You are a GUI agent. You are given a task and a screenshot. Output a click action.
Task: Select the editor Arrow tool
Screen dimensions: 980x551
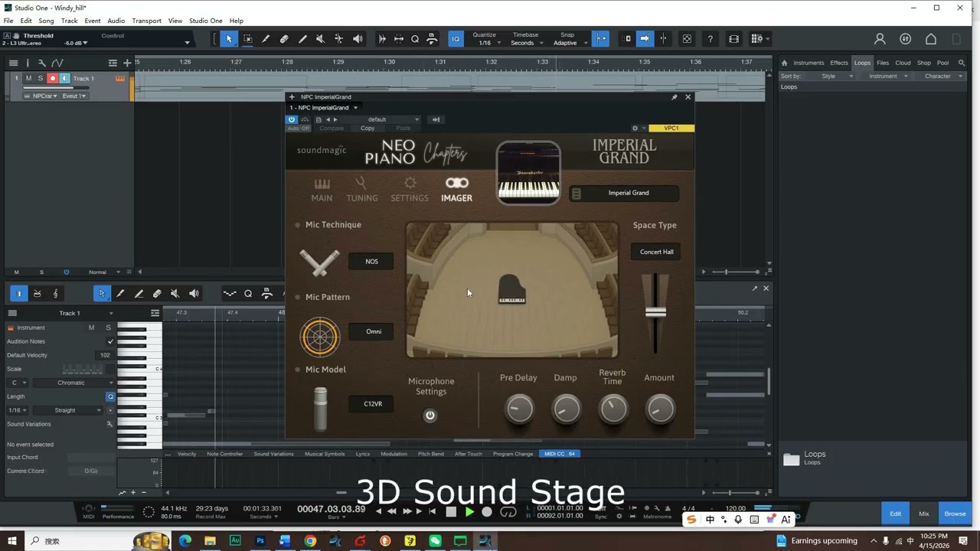pos(102,293)
